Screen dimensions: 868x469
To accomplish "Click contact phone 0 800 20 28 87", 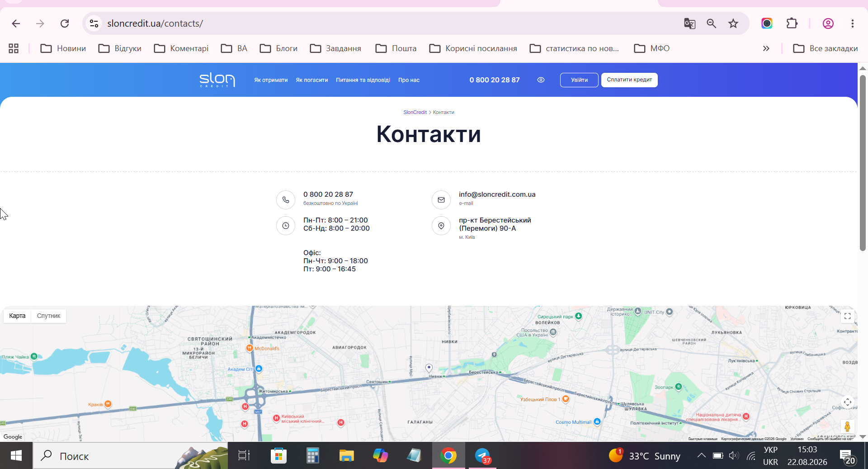I will (x=328, y=194).
